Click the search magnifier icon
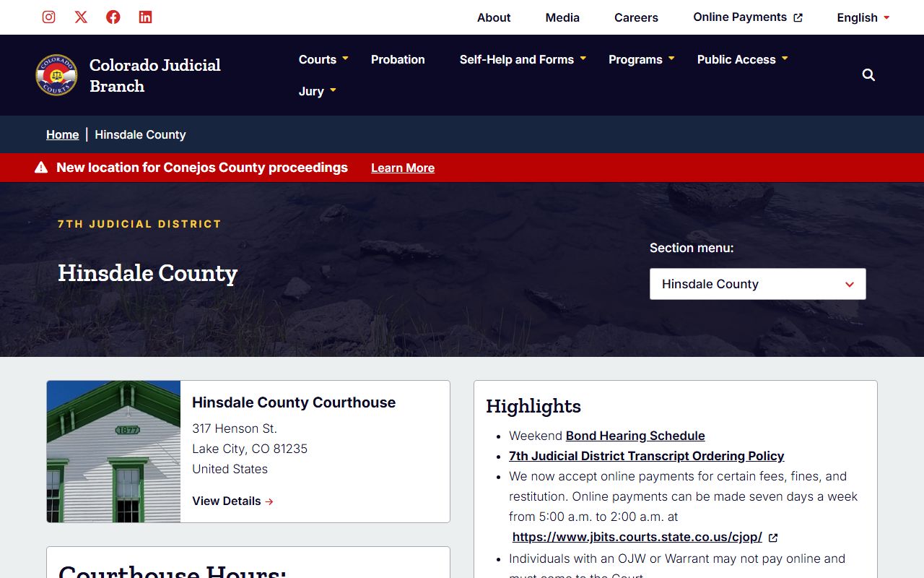The image size is (924, 578). tap(868, 75)
